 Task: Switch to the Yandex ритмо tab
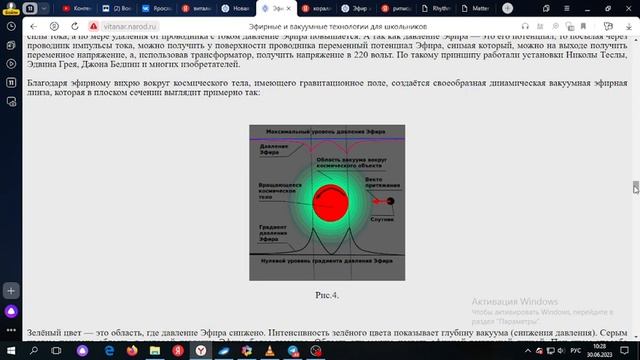[x=396, y=8]
